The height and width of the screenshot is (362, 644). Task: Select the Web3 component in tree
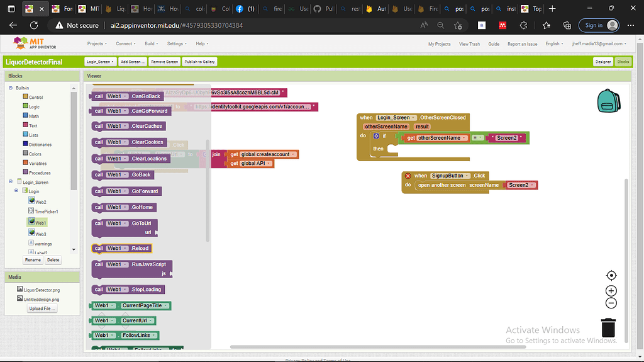click(x=40, y=234)
